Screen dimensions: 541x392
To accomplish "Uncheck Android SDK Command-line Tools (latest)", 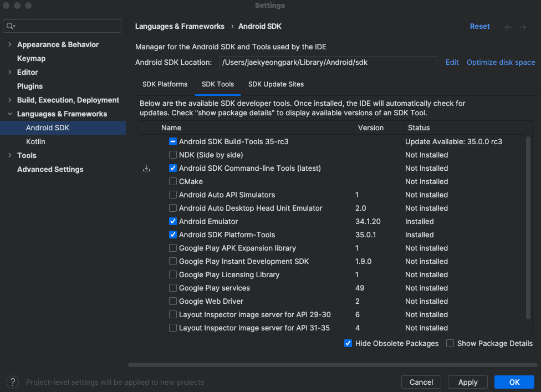I will [x=173, y=168].
